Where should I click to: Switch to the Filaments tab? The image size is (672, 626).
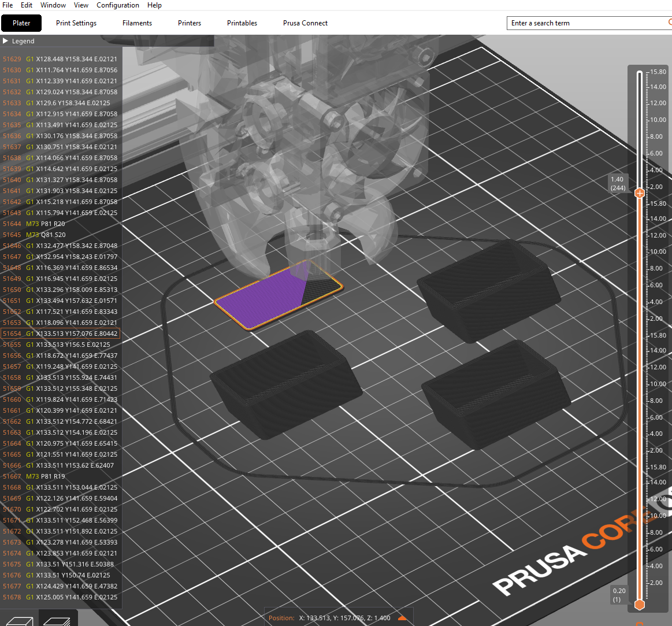click(x=137, y=23)
